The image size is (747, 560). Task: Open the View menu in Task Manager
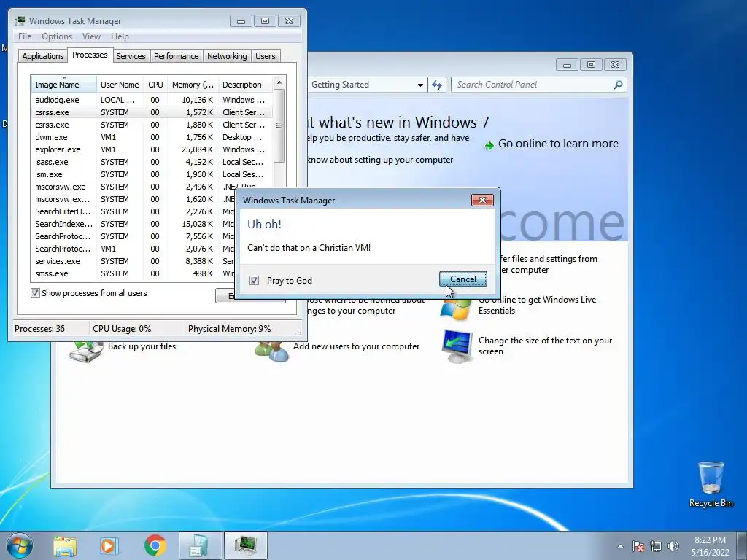pos(91,36)
